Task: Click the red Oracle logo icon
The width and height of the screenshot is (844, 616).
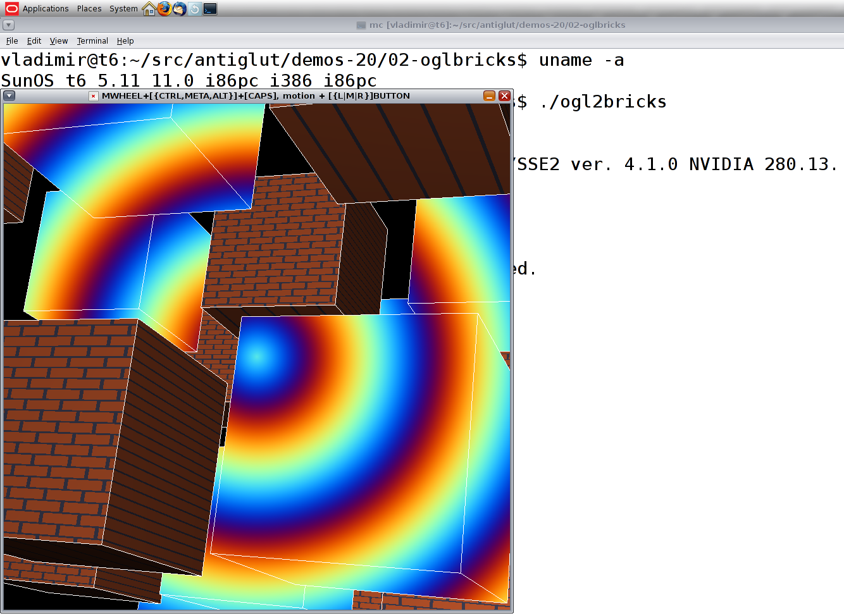Action: 12,9
